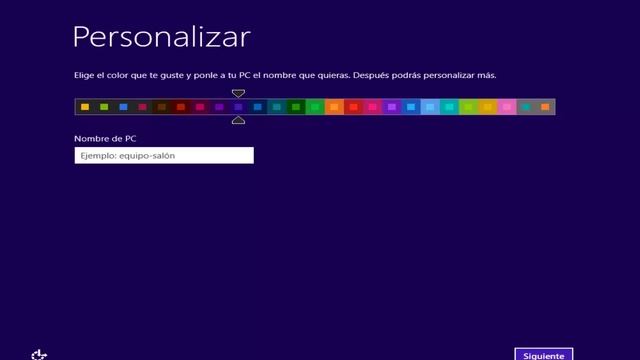Viewport: 640px width, 360px height.
Task: Pick the magenta swatch on dark maroon
Action: [200, 107]
